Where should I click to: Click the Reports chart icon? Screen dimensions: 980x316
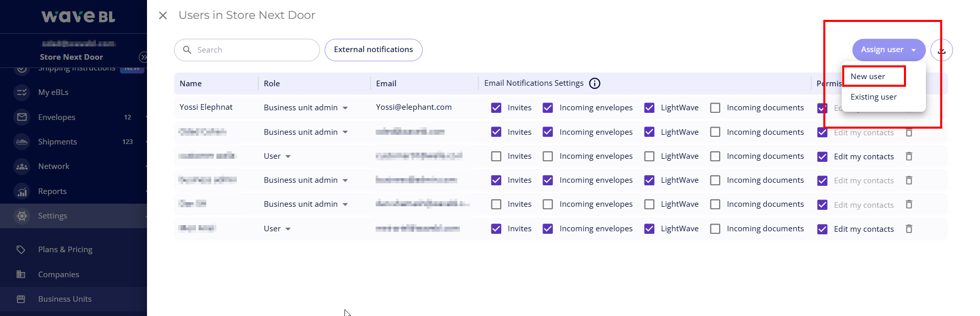coord(21,191)
